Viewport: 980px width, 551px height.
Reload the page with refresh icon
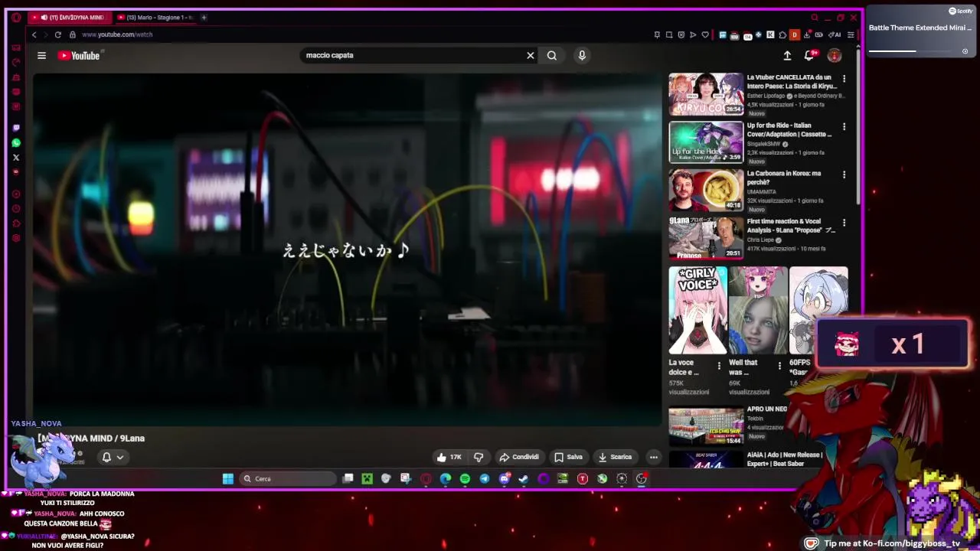tap(57, 34)
